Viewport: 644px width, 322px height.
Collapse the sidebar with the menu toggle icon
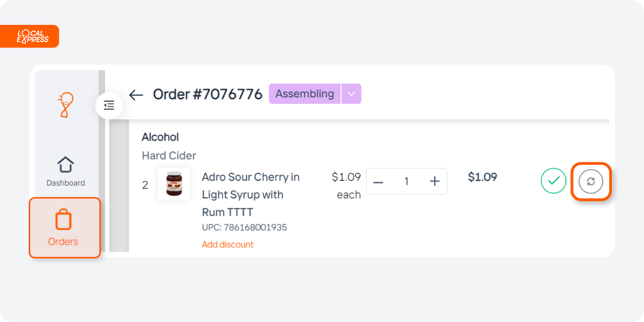(109, 105)
